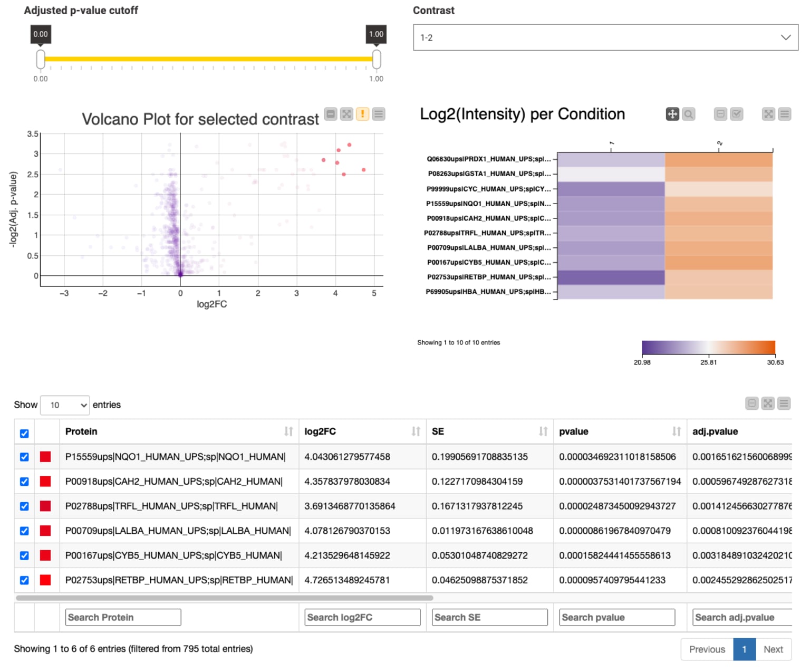Click log2FC value 4.357837978030834

(348, 482)
